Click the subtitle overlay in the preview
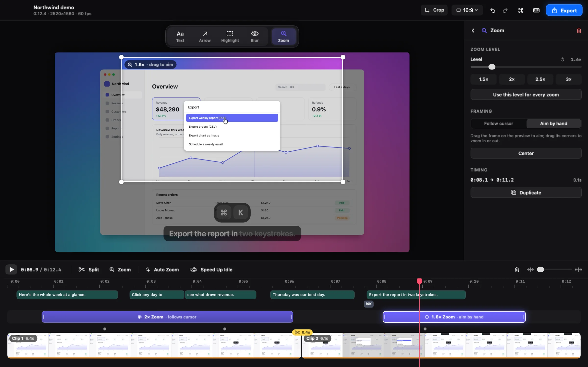 [x=232, y=233]
